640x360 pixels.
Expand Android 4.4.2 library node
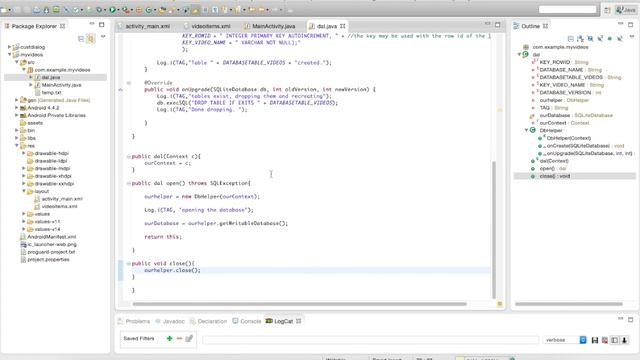coord(17,108)
